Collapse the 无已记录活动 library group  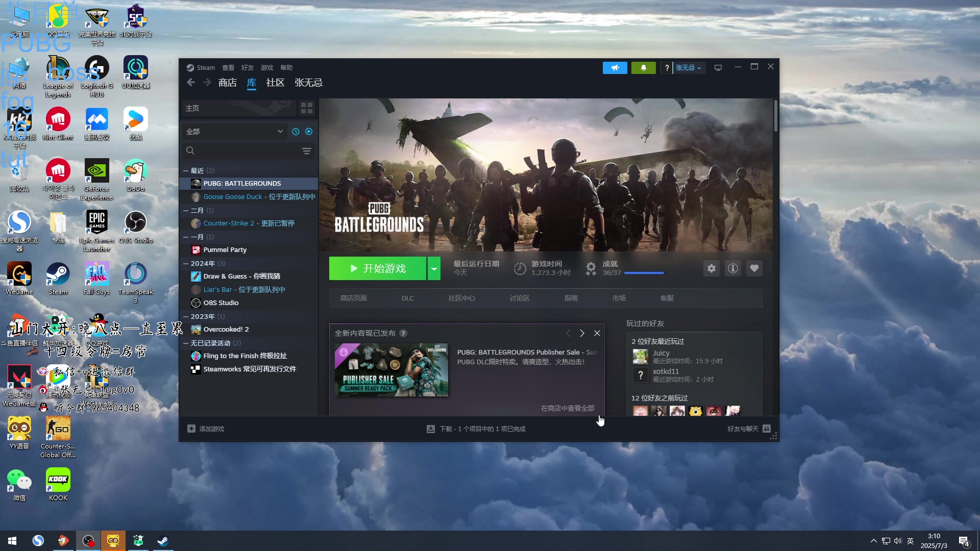[x=186, y=343]
